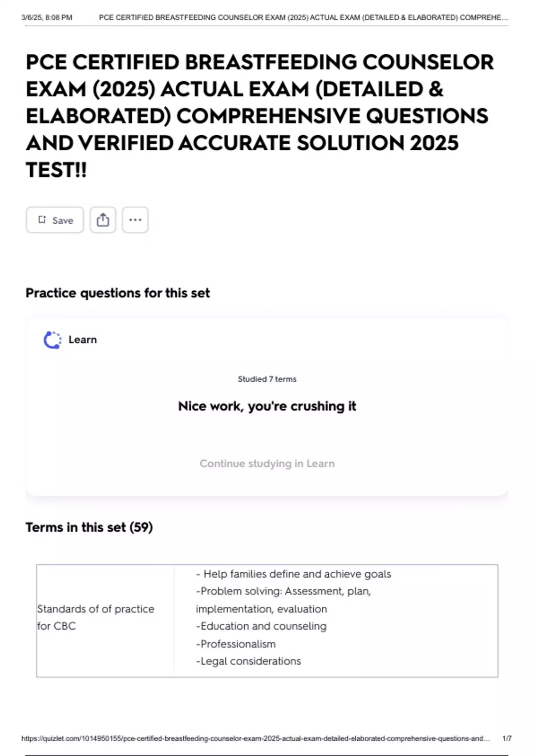Click the Nice work, you're crushing it message

(x=267, y=406)
